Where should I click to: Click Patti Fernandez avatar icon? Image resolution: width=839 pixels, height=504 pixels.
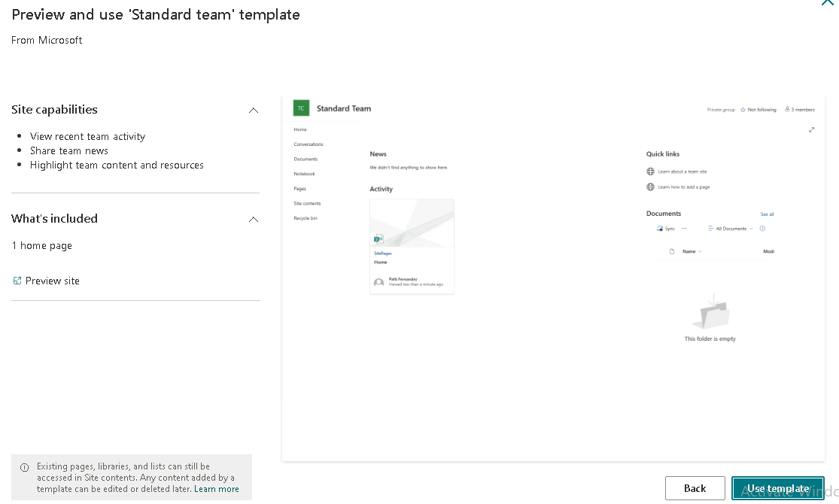pyautogui.click(x=378, y=282)
